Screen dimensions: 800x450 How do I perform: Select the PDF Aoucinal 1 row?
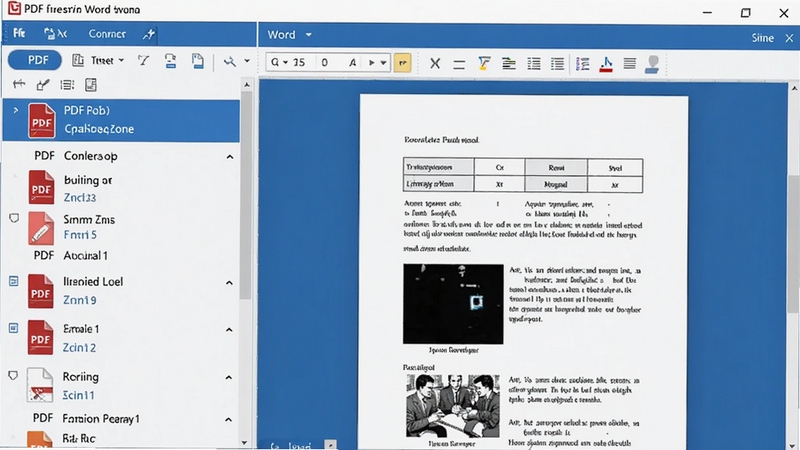pos(70,255)
